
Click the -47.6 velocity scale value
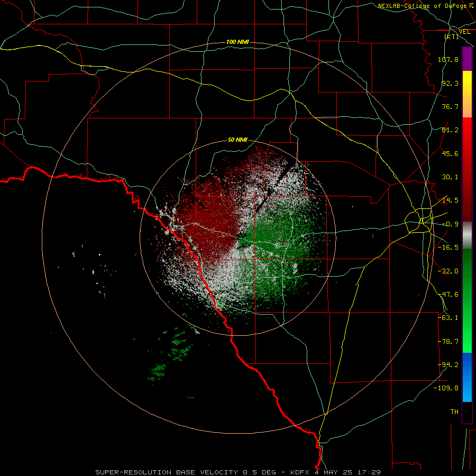point(448,295)
